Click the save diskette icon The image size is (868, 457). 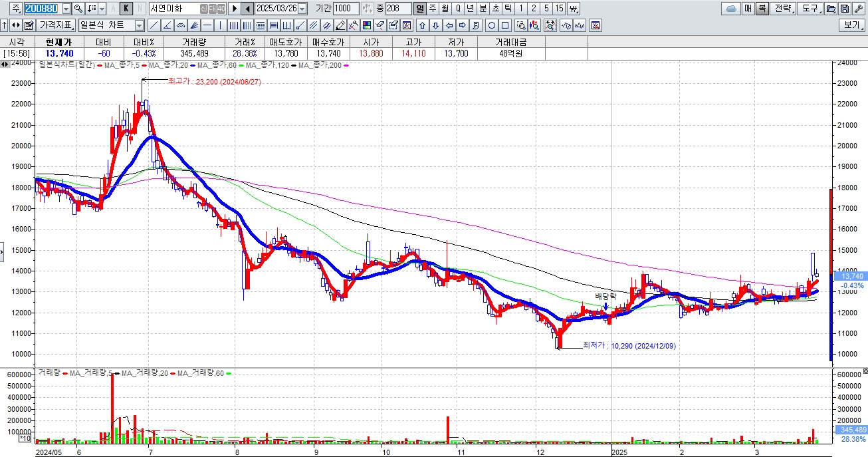(x=845, y=9)
